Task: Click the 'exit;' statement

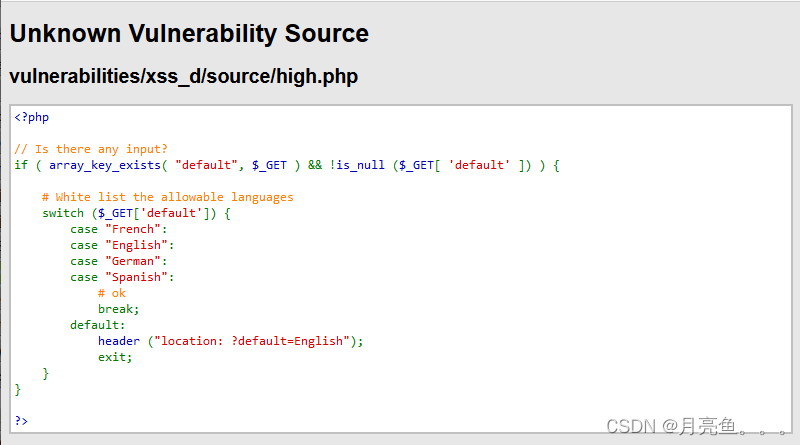Action: (115, 357)
